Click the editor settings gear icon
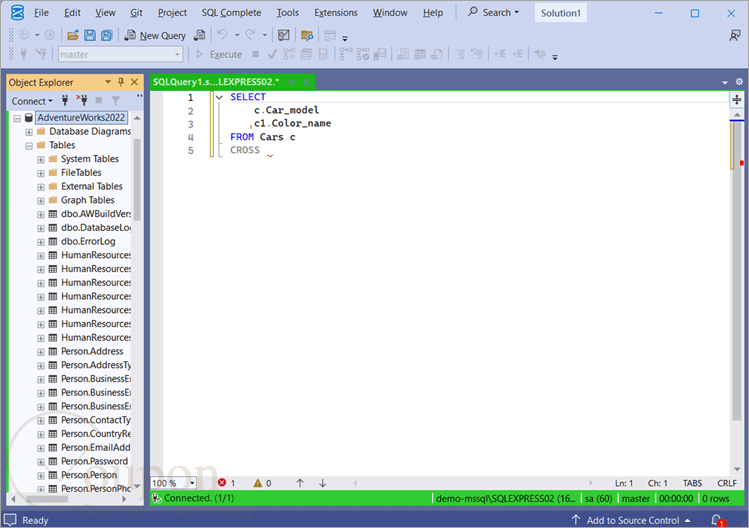Viewport: 749px width, 528px height. click(x=739, y=82)
